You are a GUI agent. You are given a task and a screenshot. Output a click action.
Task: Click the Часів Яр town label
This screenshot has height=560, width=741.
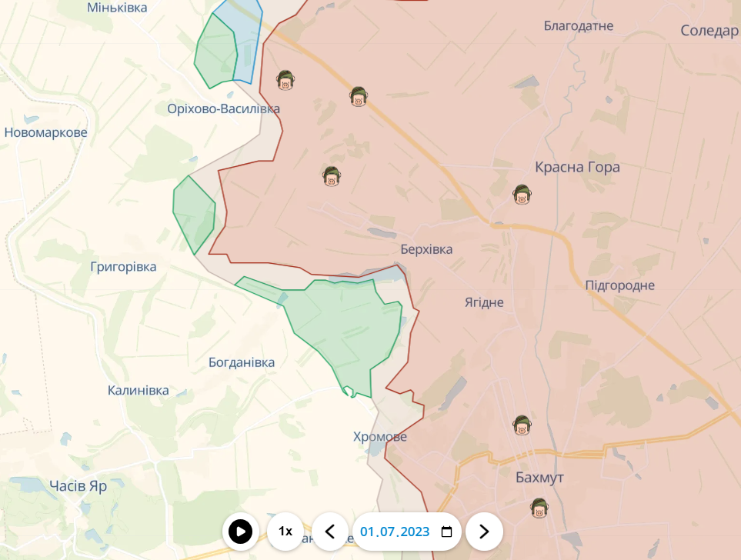(78, 486)
